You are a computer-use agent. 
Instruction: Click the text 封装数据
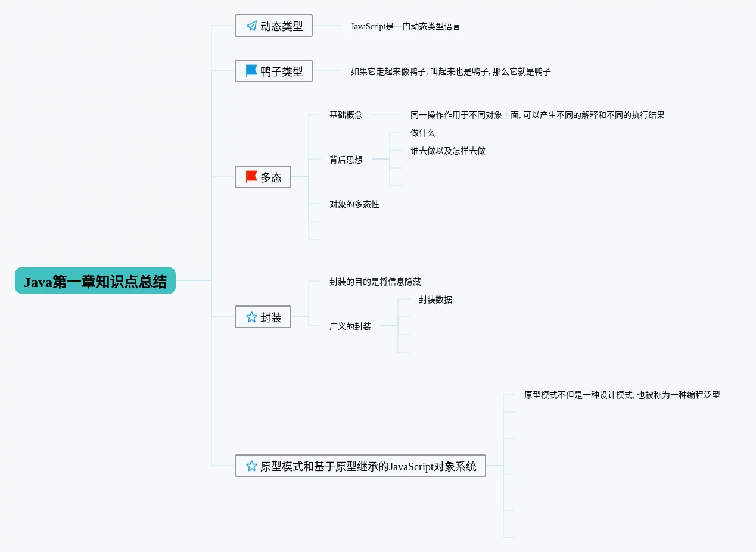[435, 300]
